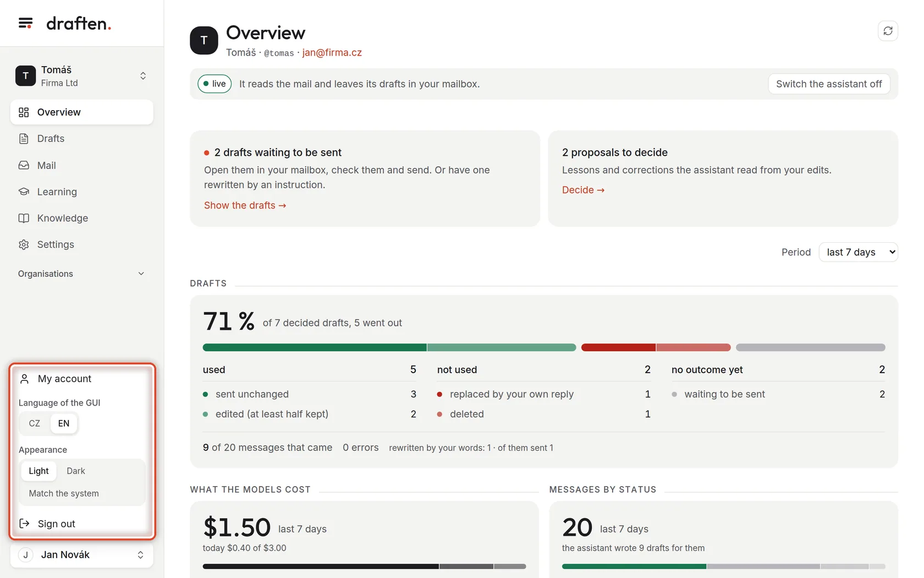Open Knowledge in sidebar
Screen dimensions: 924x578
[x=81, y=218]
